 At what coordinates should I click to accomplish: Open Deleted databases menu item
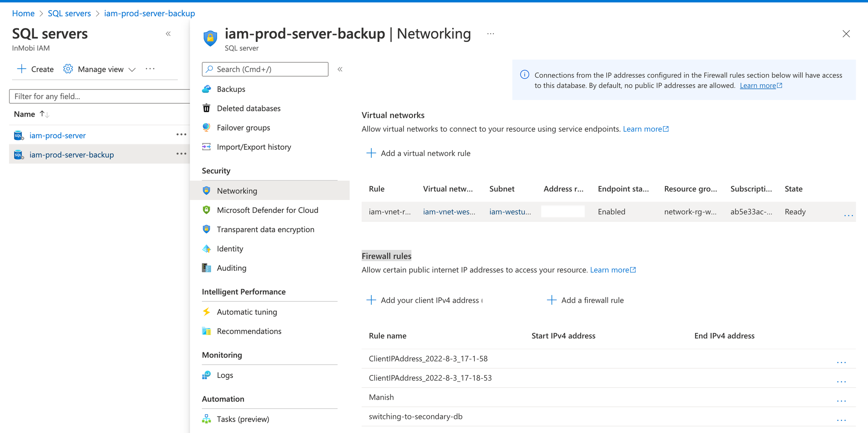pyautogui.click(x=249, y=108)
